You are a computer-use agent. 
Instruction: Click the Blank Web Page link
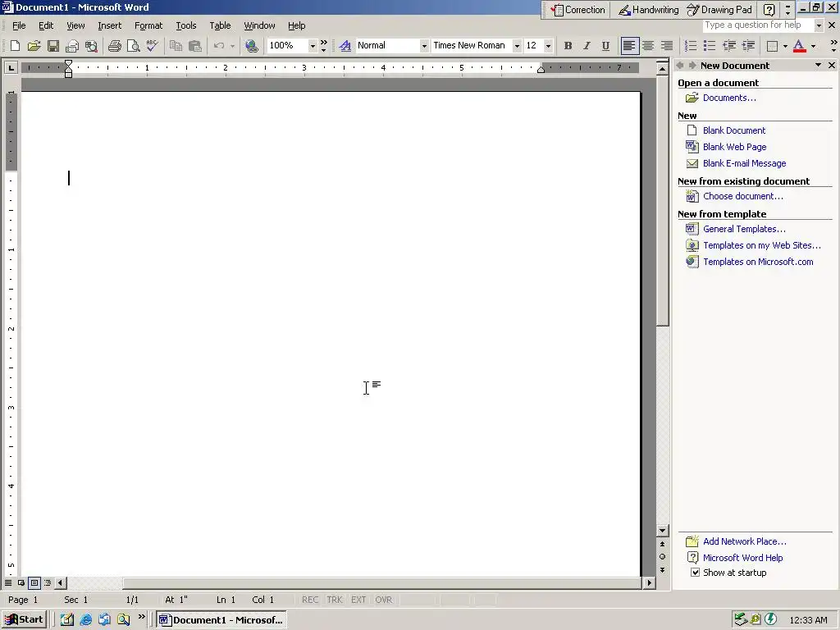734,147
